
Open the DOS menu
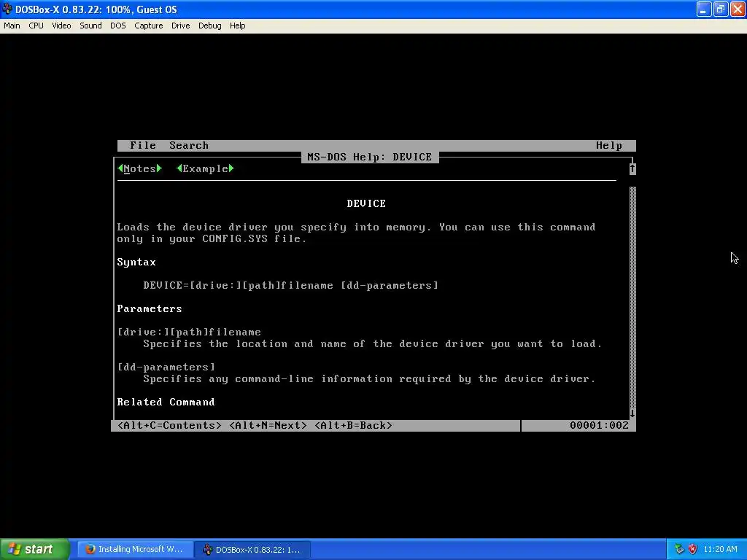click(117, 26)
